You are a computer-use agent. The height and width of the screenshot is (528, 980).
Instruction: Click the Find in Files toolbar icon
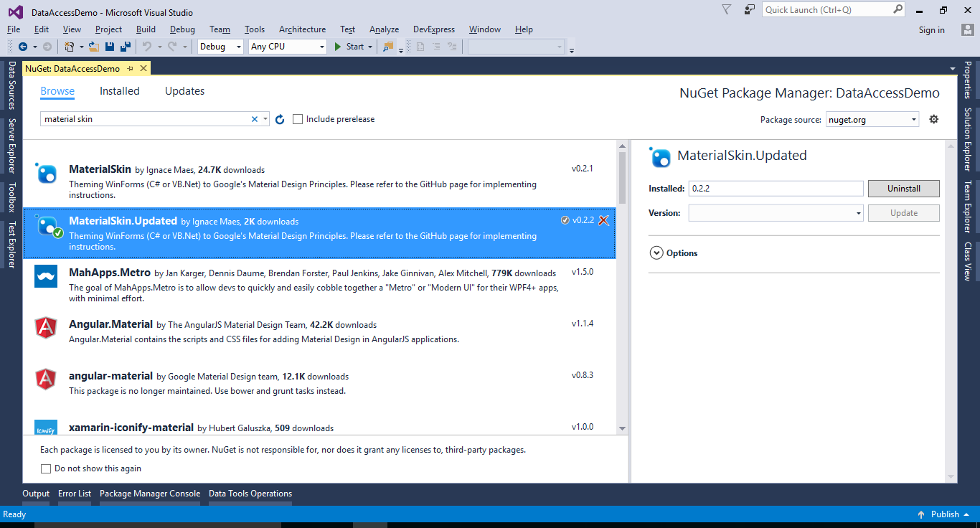click(x=388, y=47)
